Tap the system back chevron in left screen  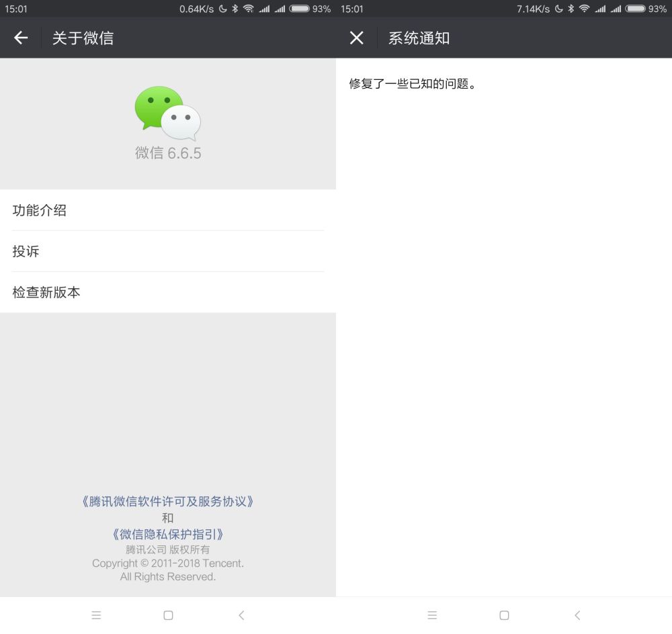[x=241, y=616]
